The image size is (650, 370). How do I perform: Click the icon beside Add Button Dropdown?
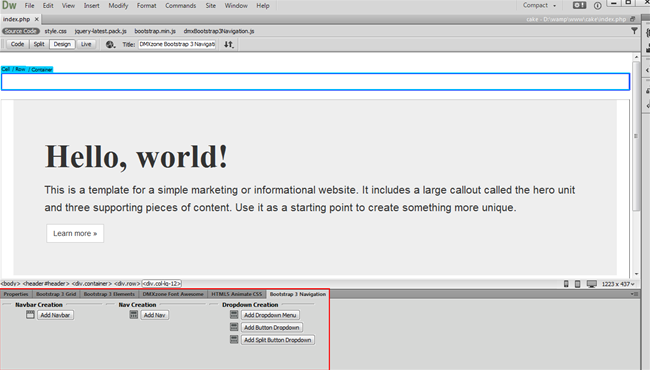coord(234,327)
